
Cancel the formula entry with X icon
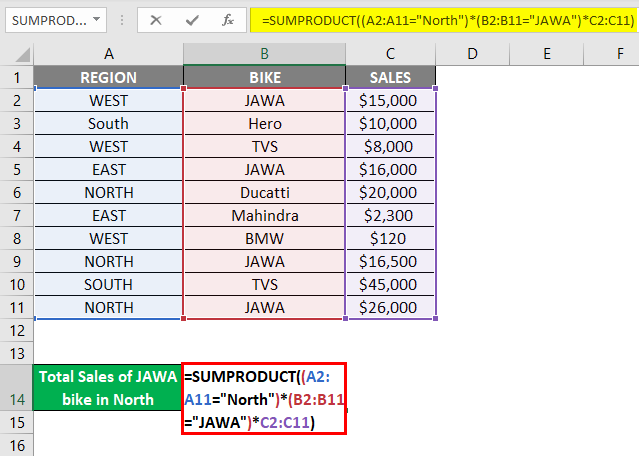pos(156,20)
